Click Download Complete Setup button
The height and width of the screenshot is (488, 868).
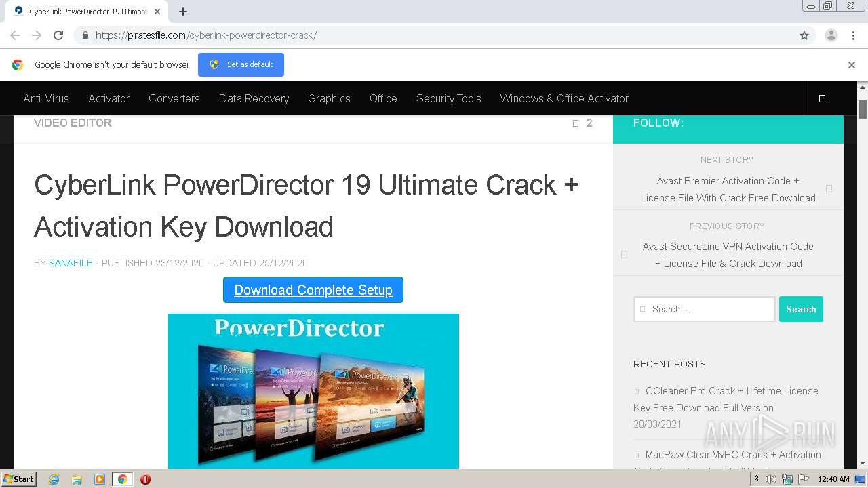tap(313, 289)
